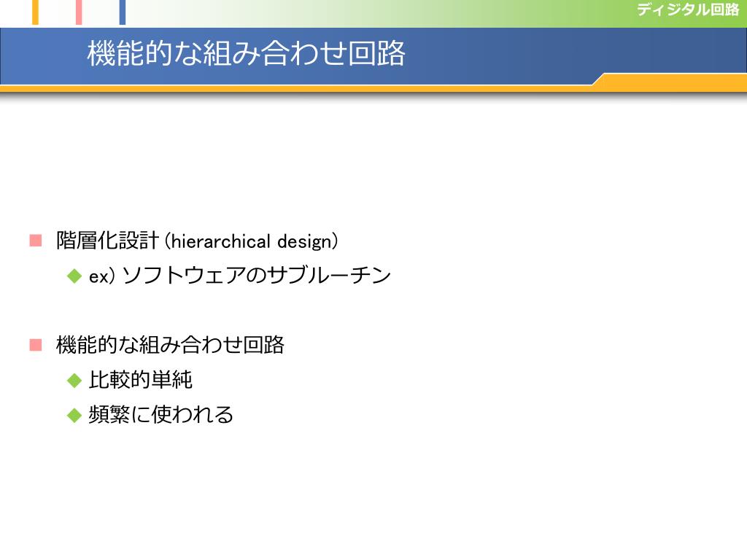Screen dimensions: 747x560
Task: Select the bullet text 階層化設計 (hierarchical design)
Action: tap(197, 241)
